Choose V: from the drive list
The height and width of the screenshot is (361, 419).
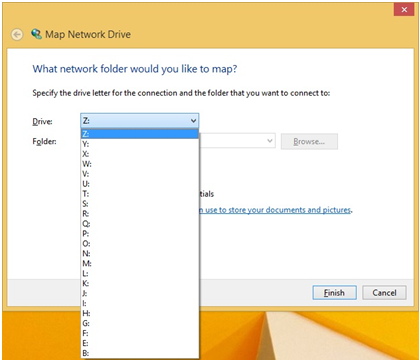tap(140, 174)
